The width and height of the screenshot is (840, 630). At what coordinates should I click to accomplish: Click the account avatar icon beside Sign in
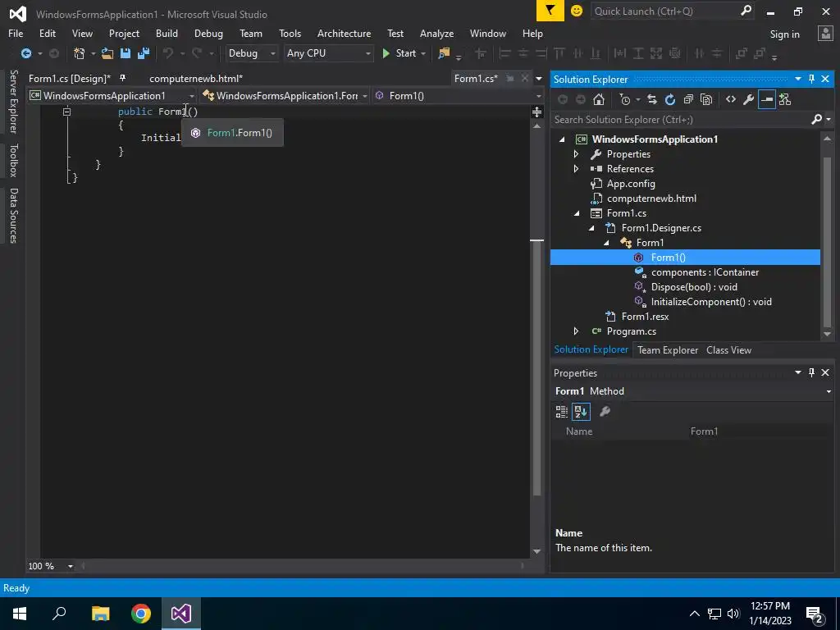pos(825,33)
